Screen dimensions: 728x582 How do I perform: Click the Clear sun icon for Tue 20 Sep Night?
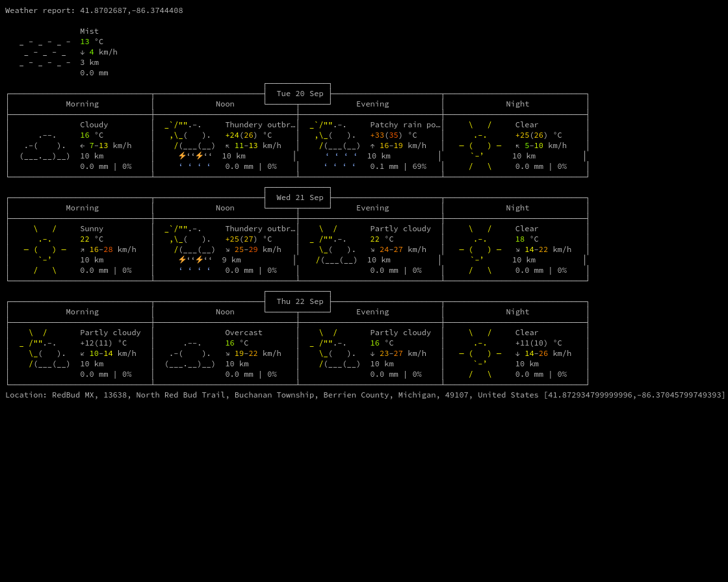(x=480, y=145)
